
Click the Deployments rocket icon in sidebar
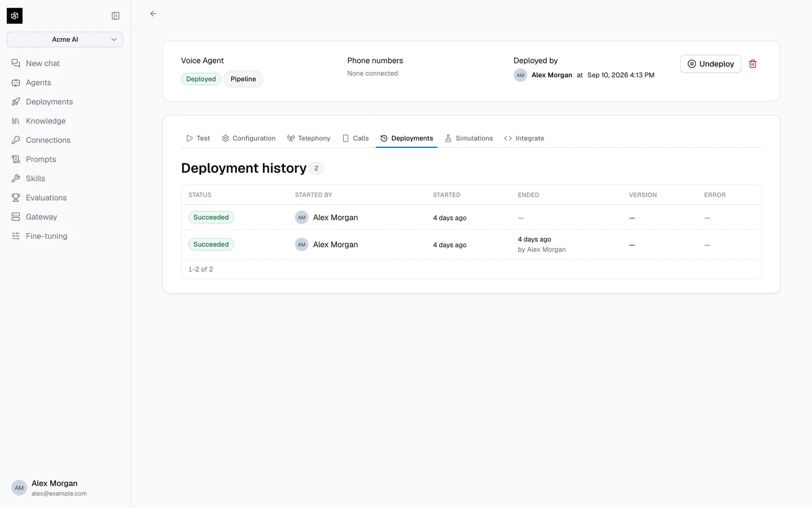point(16,102)
